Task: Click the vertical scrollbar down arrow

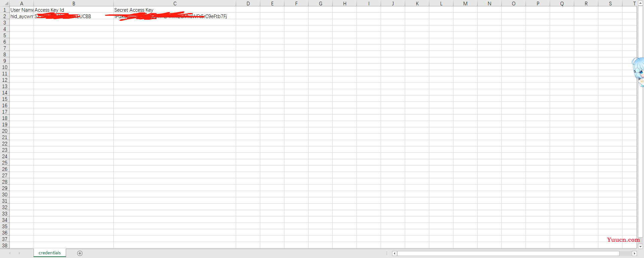Action: 640,246
